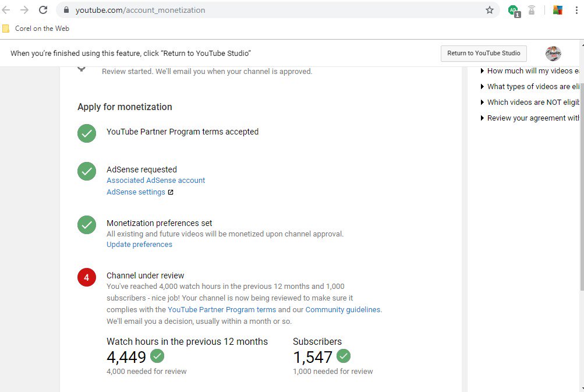
Task: Click the padlock site info icon
Action: pos(66,10)
